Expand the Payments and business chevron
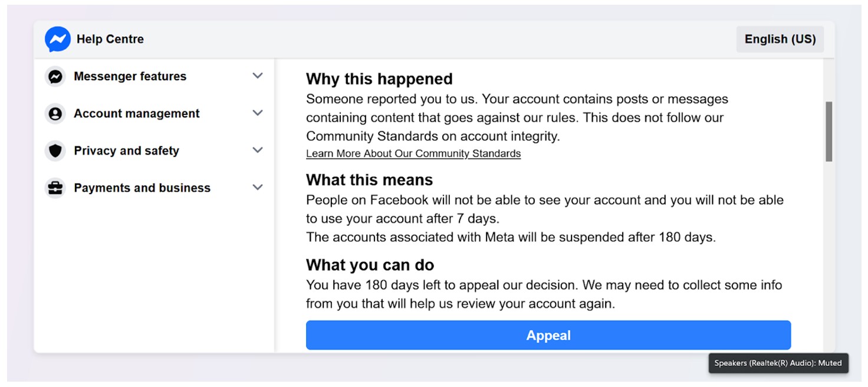 258,188
